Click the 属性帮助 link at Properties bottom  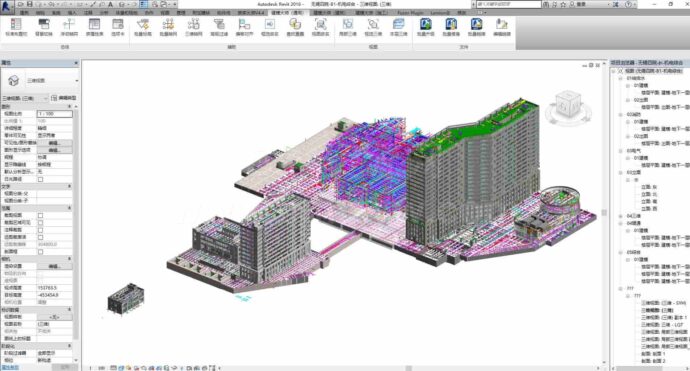point(10,367)
